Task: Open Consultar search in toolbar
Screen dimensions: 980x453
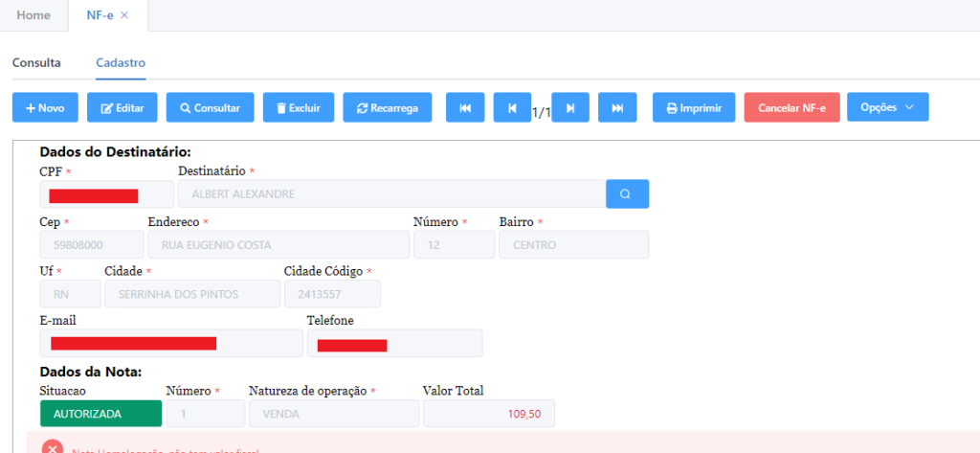Action: (x=210, y=107)
